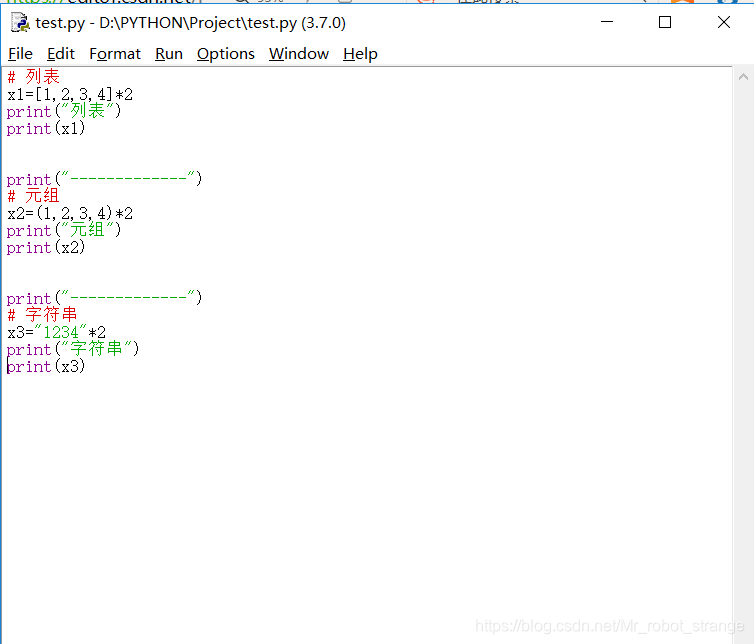This screenshot has height=644, width=754.
Task: Click the comment line '# 元组'
Action: click(33, 196)
